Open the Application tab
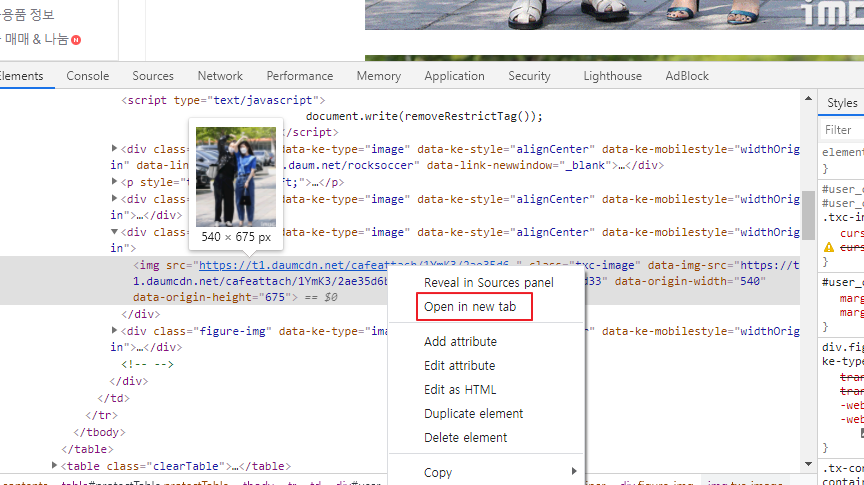The width and height of the screenshot is (864, 485). [x=454, y=76]
